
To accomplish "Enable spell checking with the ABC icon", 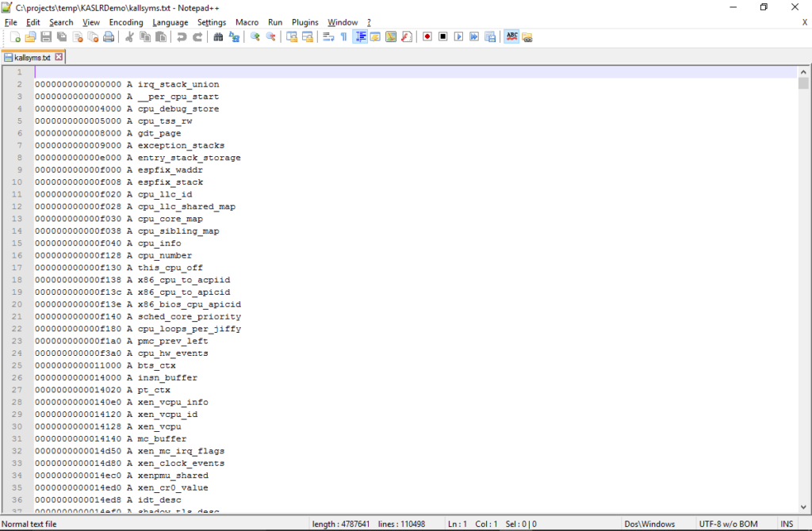I will tap(511, 36).
